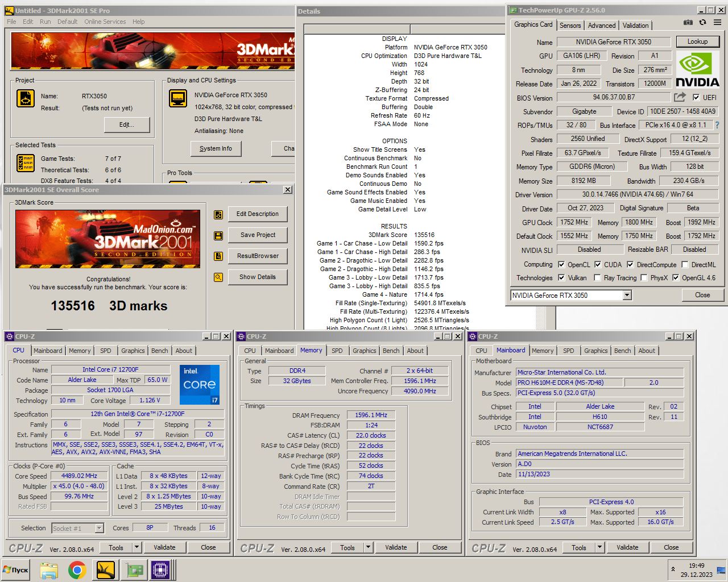728x582 pixels.
Task: Open the Socket #1 selection dropdown in CPU-Z
Action: click(x=99, y=528)
